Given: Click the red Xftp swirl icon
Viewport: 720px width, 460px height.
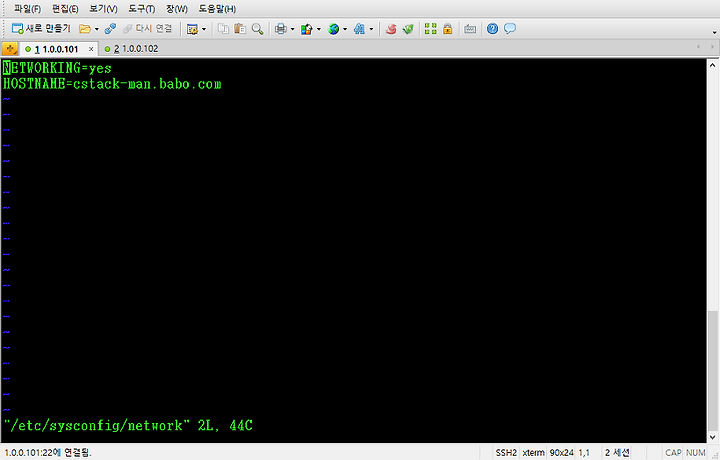Looking at the screenshot, I should (x=391, y=29).
